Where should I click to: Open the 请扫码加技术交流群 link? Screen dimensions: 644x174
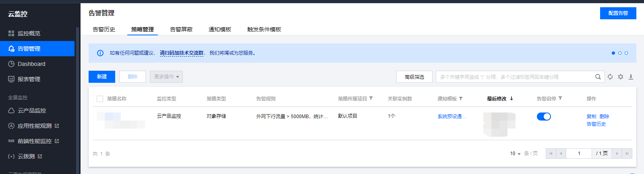tap(182, 53)
